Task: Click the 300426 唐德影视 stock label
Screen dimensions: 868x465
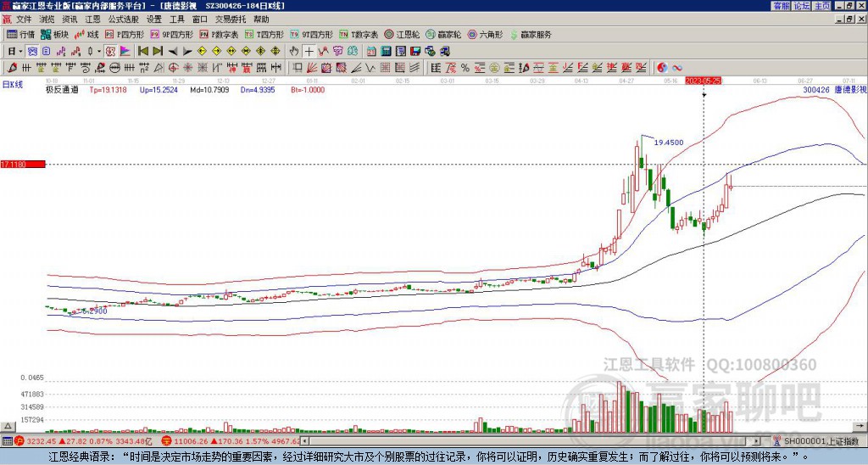Action: coord(834,89)
